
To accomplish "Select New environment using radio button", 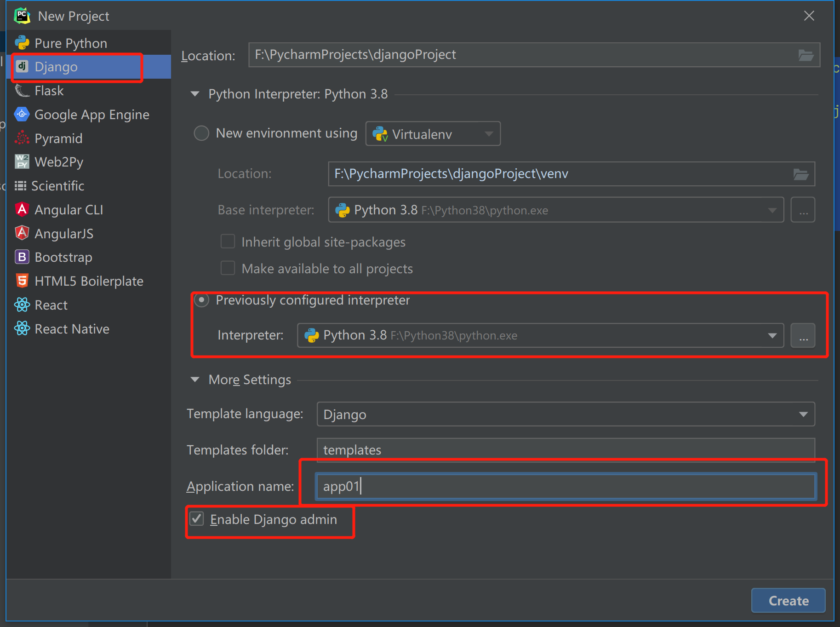I will (201, 133).
